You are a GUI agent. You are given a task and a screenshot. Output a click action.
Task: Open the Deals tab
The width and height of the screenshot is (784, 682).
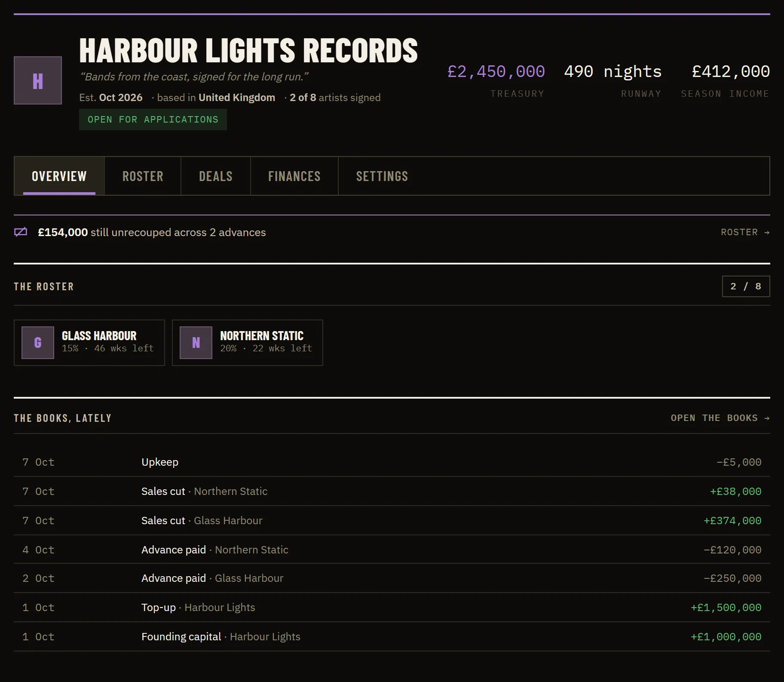(216, 176)
